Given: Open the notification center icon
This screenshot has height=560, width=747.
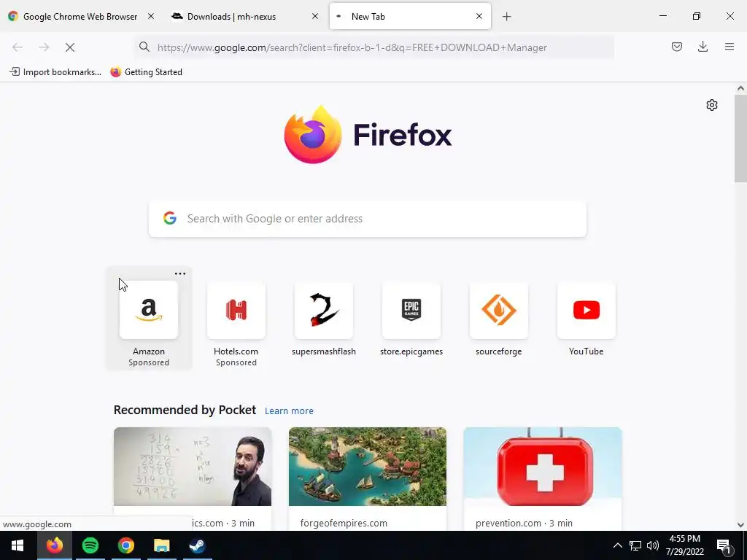Looking at the screenshot, I should (724, 546).
